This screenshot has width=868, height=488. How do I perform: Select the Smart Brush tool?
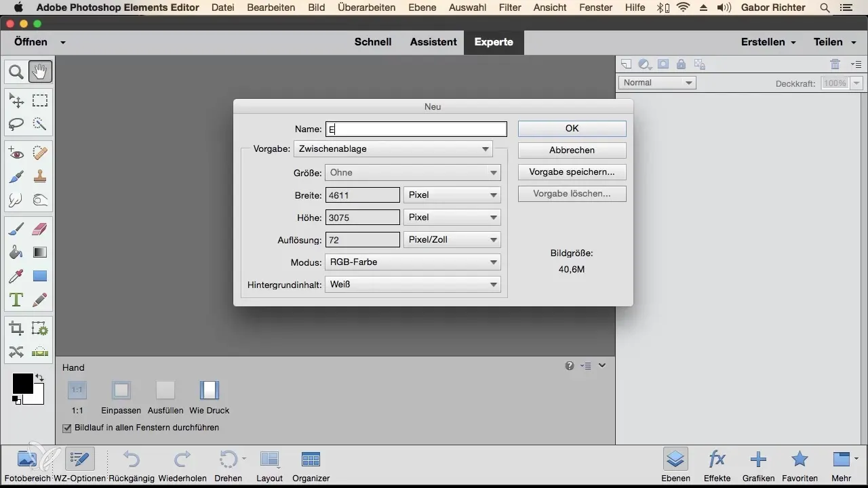pos(16,176)
